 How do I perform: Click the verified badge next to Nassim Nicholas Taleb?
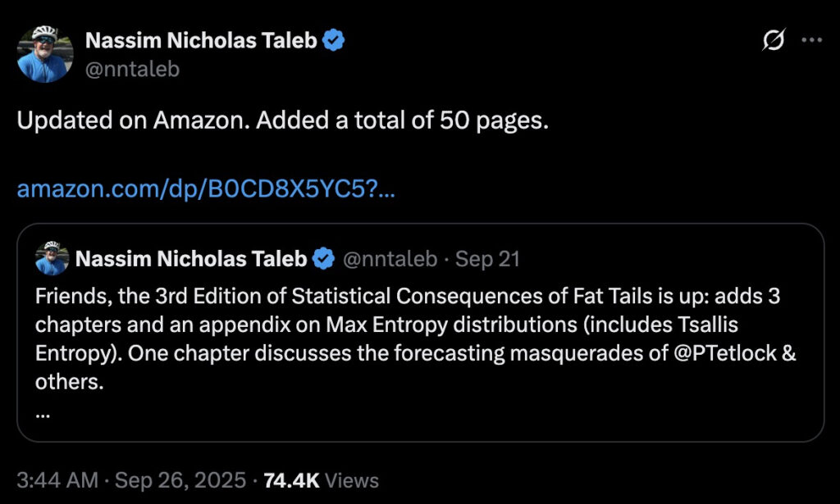334,39
